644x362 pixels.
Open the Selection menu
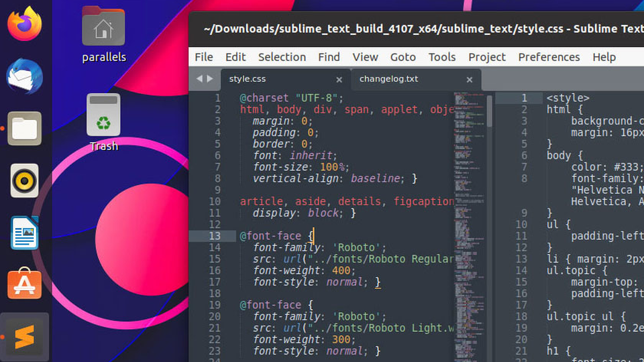[282, 57]
